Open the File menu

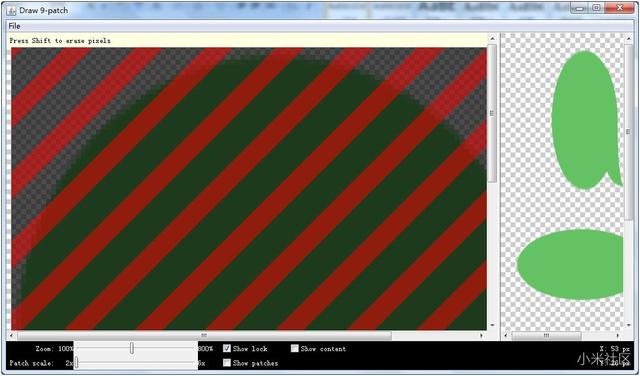(14, 26)
